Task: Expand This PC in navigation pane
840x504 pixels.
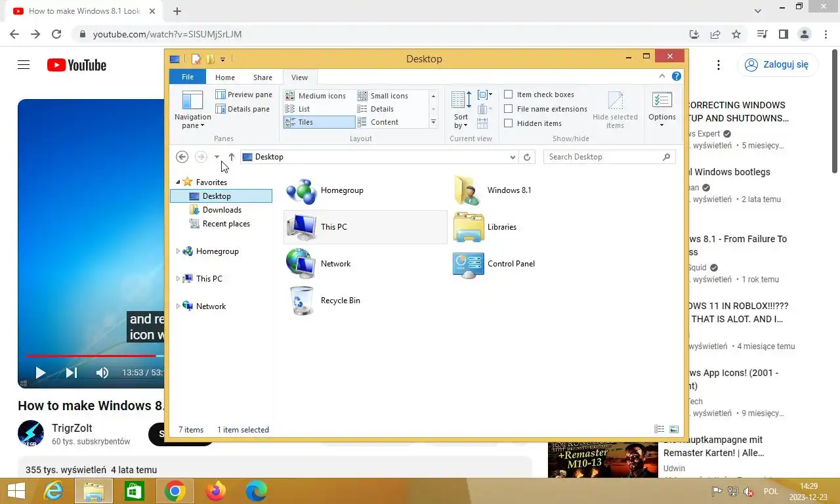Action: 178,279
